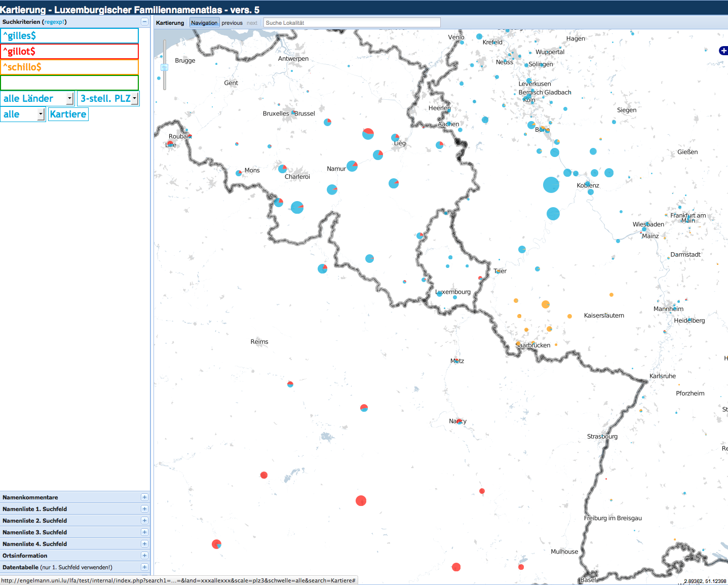Toggle the Navigation map mode button

204,23
